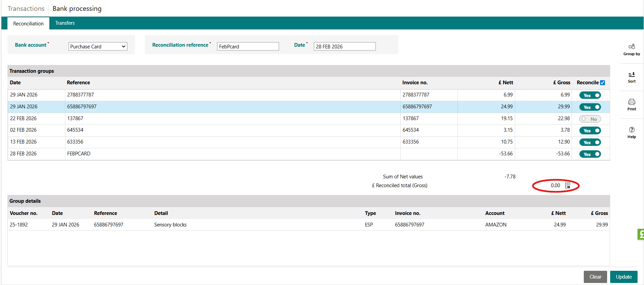This screenshot has width=644, height=285.
Task: Click voucher number 25-1892
Action: [x=19, y=225]
